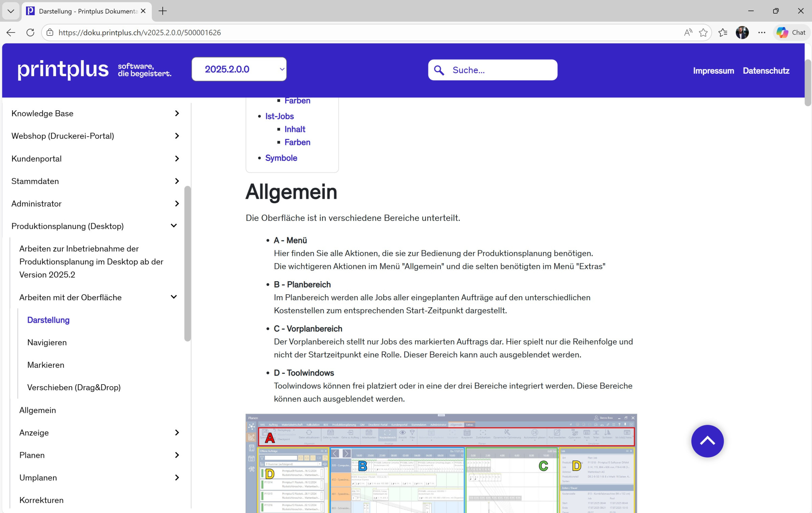
Task: Click the Suche search field
Action: point(493,70)
